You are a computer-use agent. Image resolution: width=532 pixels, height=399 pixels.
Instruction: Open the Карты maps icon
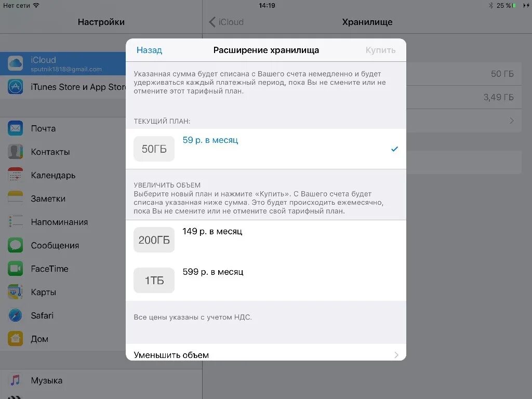pos(15,292)
